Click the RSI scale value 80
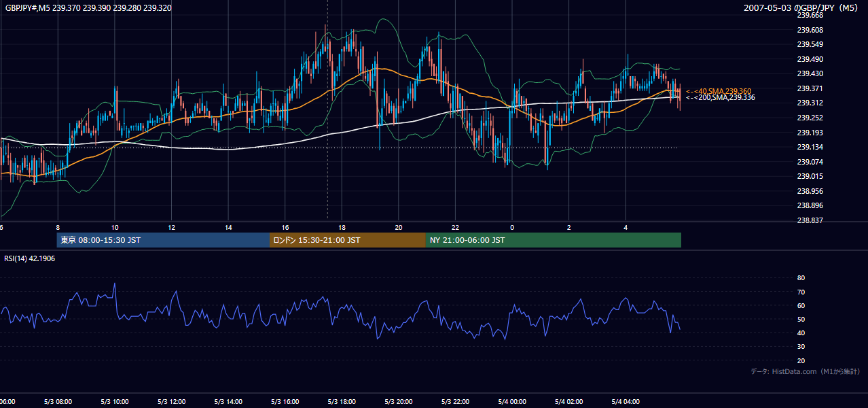 (x=801, y=278)
